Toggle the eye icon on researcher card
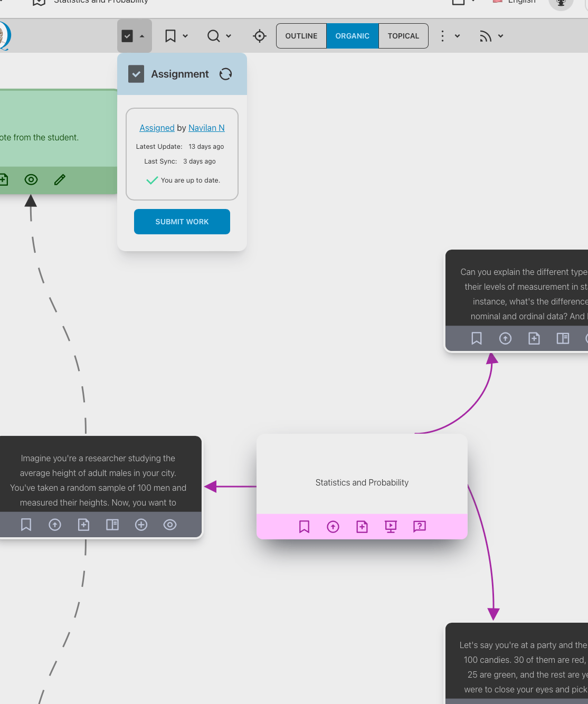 pyautogui.click(x=170, y=525)
